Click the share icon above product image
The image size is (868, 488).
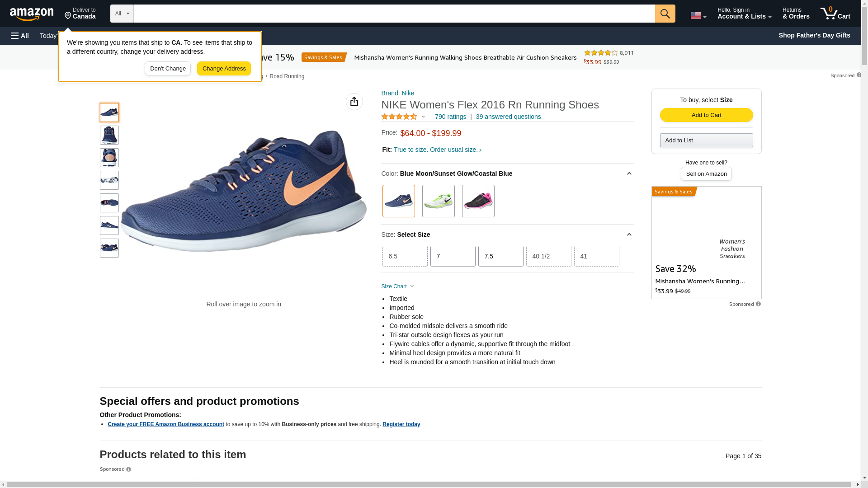point(354,102)
